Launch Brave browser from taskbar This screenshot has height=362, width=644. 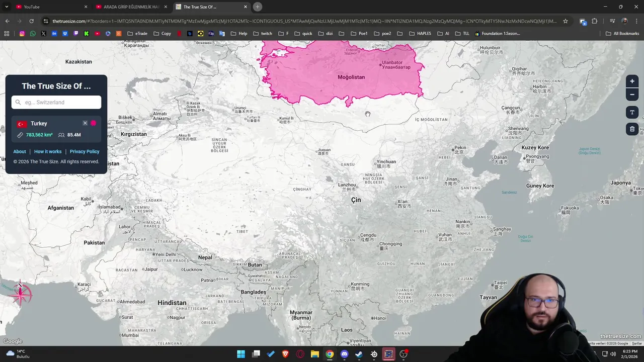[x=286, y=354]
